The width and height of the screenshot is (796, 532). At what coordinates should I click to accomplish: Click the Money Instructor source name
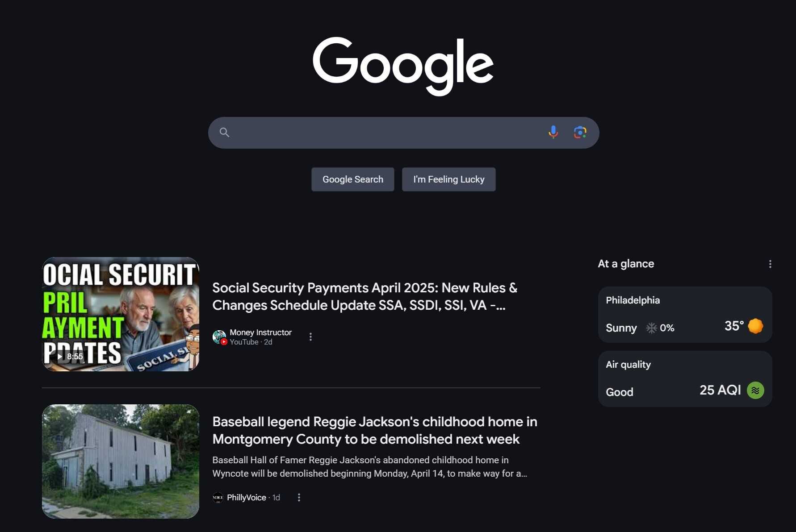tap(260, 332)
